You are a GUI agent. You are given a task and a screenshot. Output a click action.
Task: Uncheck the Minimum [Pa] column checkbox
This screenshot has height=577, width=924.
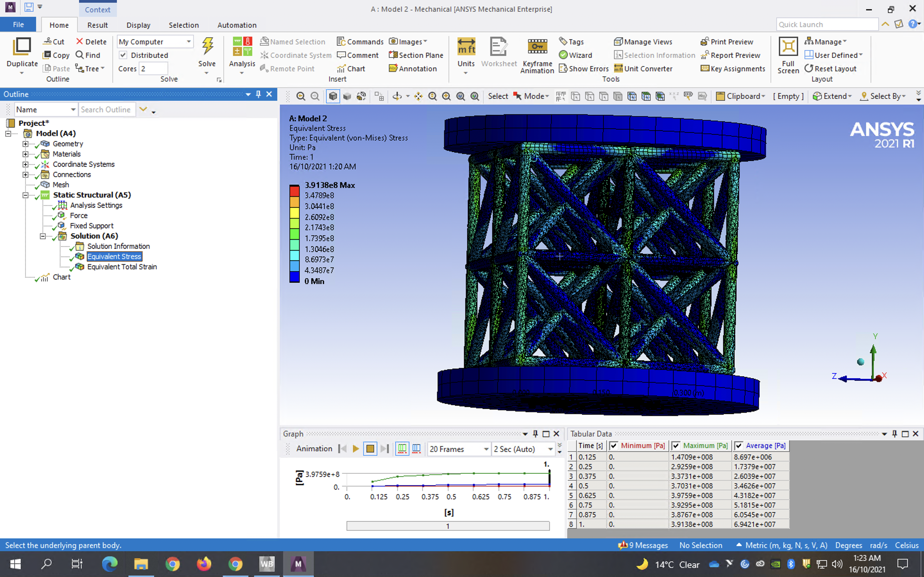point(613,446)
